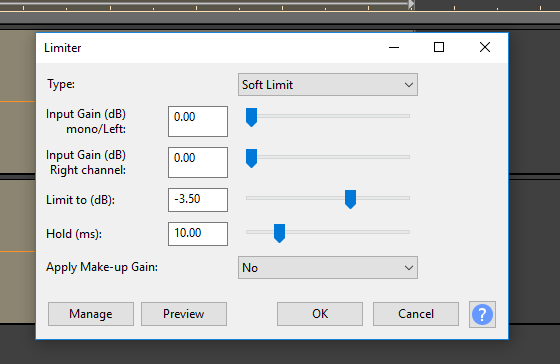
Task: Click the 'Limit to (dB):' label
Action: [x=80, y=200]
